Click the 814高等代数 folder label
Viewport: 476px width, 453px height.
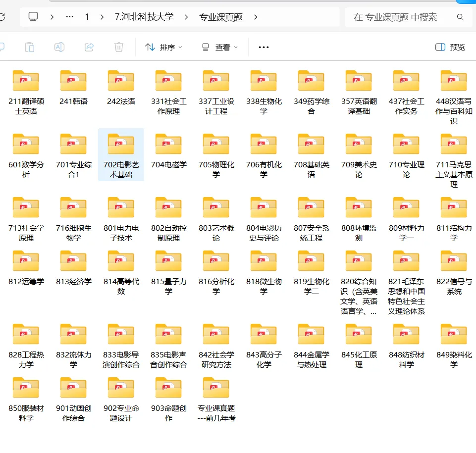point(121,287)
